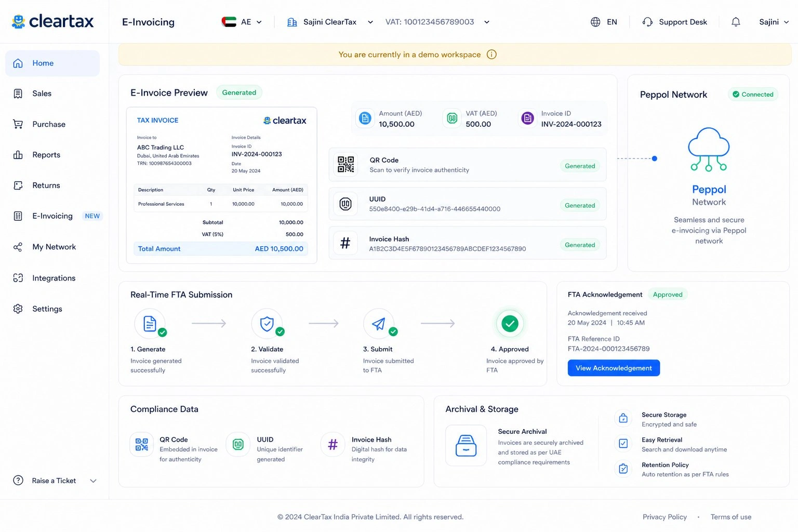Open the tax invoice preview thumbnail
798x532 pixels.
point(222,185)
